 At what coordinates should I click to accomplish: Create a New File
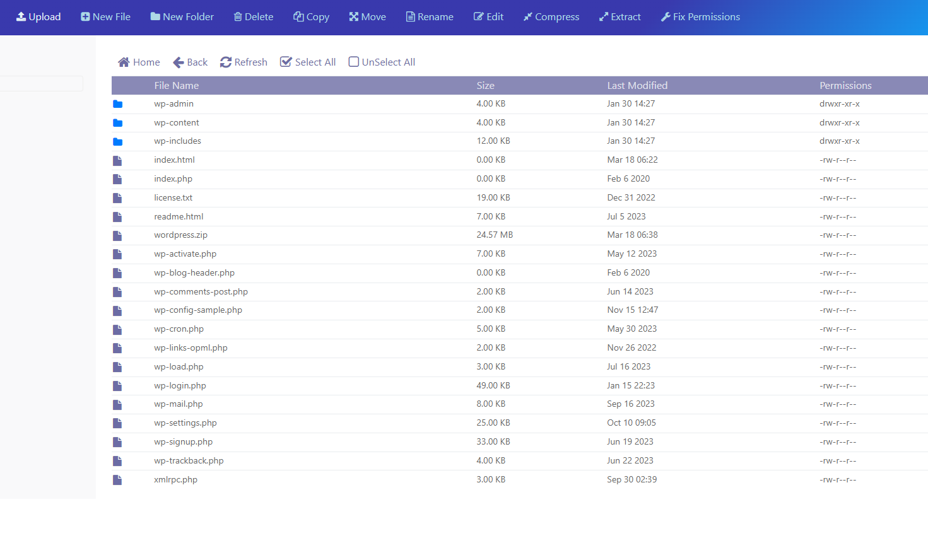(105, 17)
